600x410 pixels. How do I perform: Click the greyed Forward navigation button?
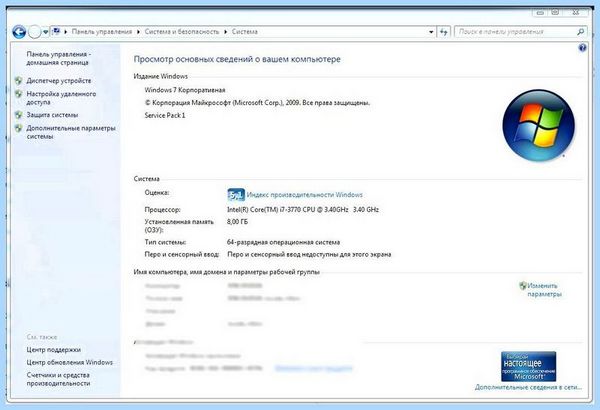pos(34,32)
